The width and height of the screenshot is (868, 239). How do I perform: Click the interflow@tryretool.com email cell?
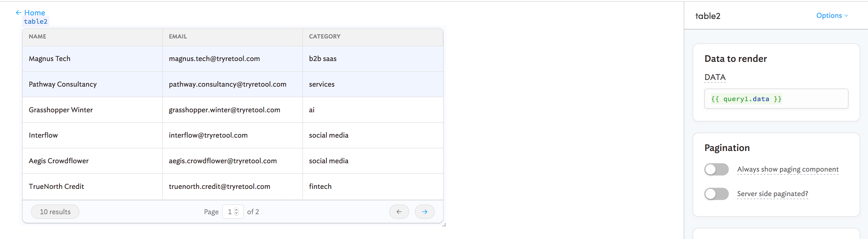[208, 135]
